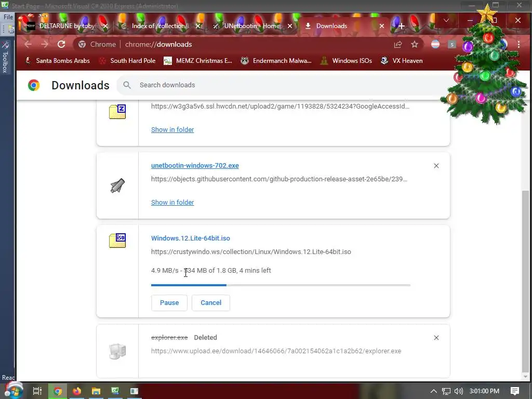Click Visual C# Express taskbar icon
The image size is (532, 399).
(115, 391)
